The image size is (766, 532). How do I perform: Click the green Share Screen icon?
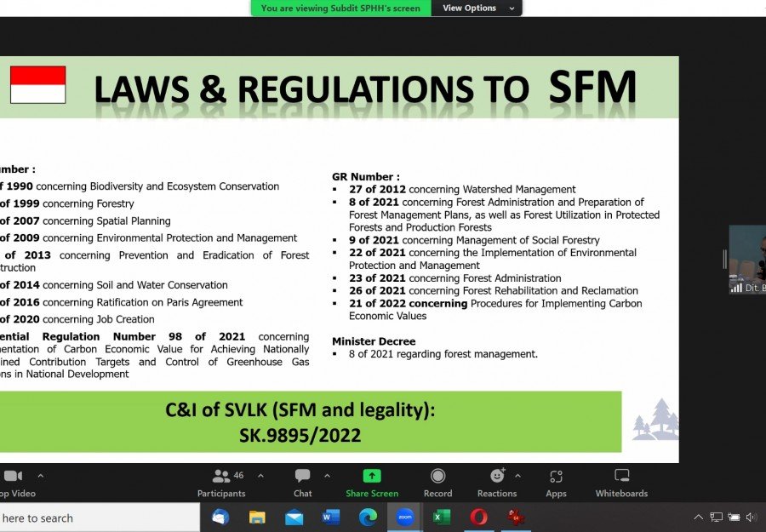[x=372, y=476]
